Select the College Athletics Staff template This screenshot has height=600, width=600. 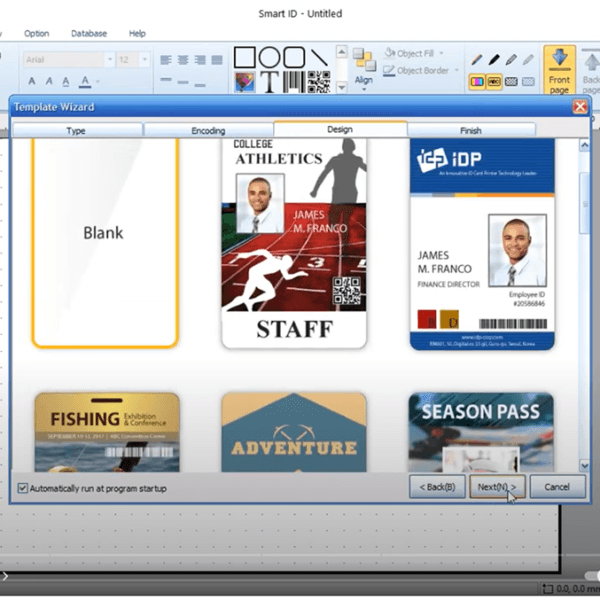pyautogui.click(x=294, y=243)
